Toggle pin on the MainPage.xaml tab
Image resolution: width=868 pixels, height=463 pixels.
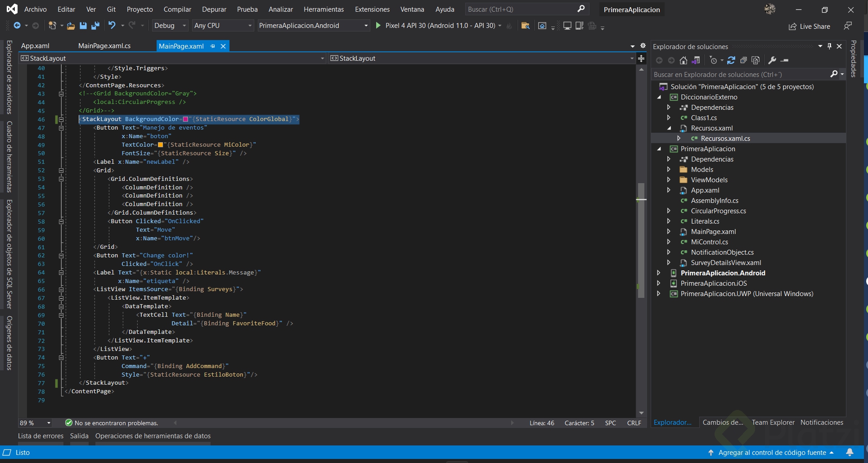point(213,46)
